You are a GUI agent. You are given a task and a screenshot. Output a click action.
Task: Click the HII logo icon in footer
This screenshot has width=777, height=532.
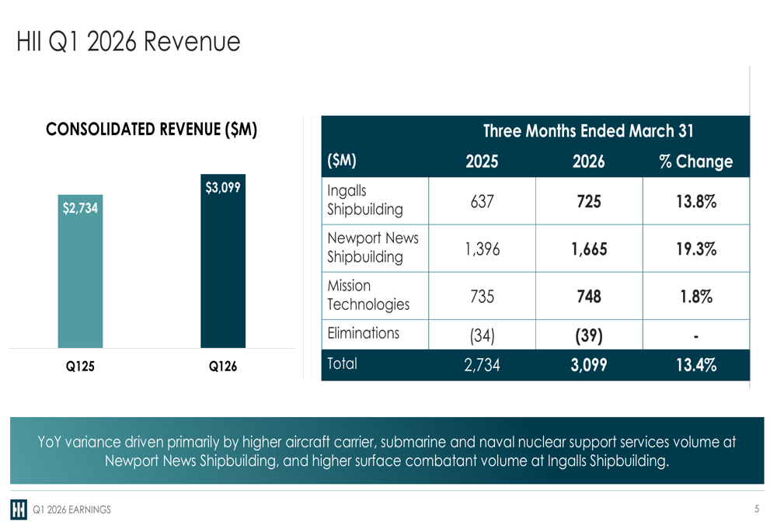19,509
